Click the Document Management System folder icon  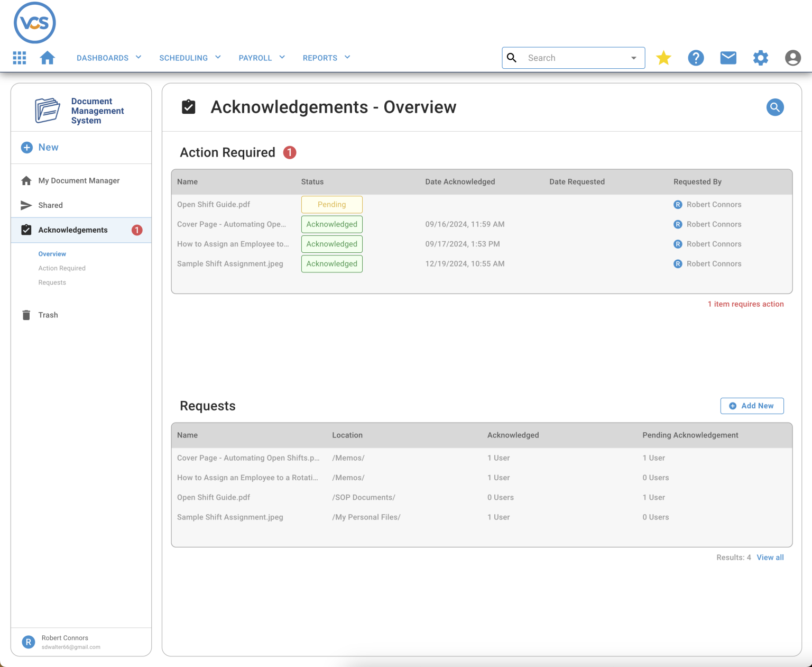tap(48, 110)
